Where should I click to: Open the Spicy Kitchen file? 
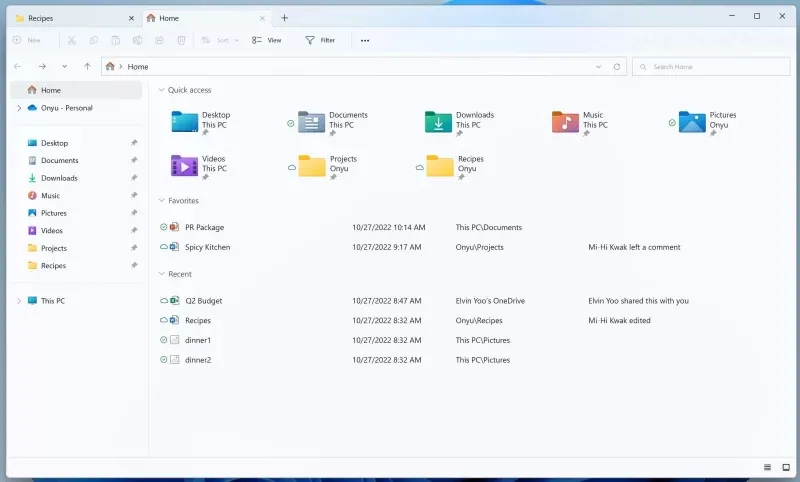point(207,247)
